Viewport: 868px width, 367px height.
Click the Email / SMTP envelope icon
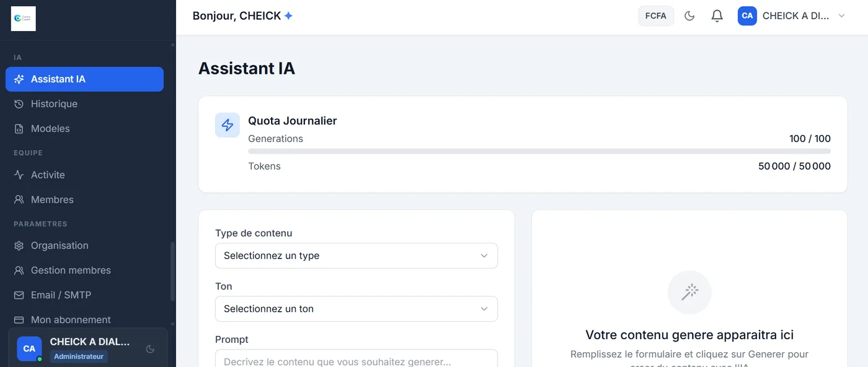pos(19,295)
